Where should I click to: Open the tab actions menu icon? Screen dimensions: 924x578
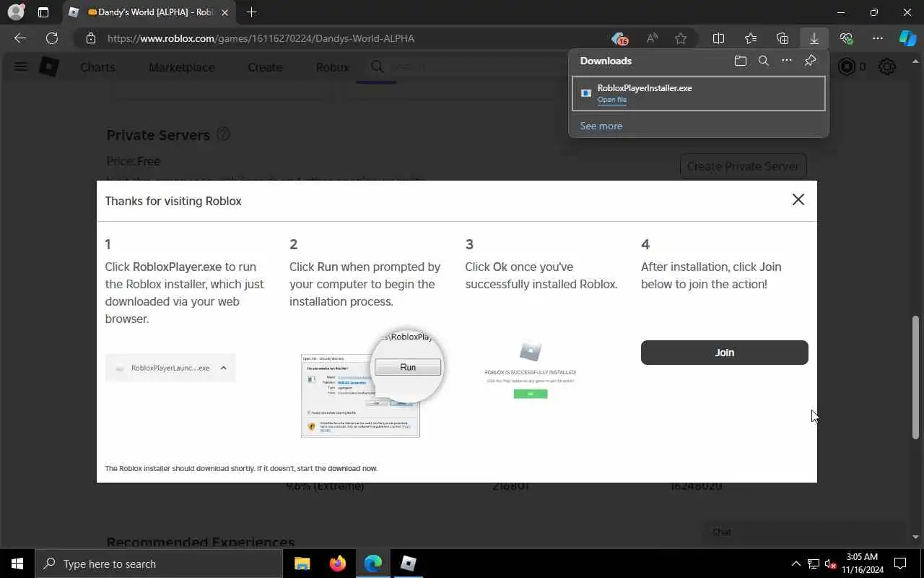click(x=43, y=12)
